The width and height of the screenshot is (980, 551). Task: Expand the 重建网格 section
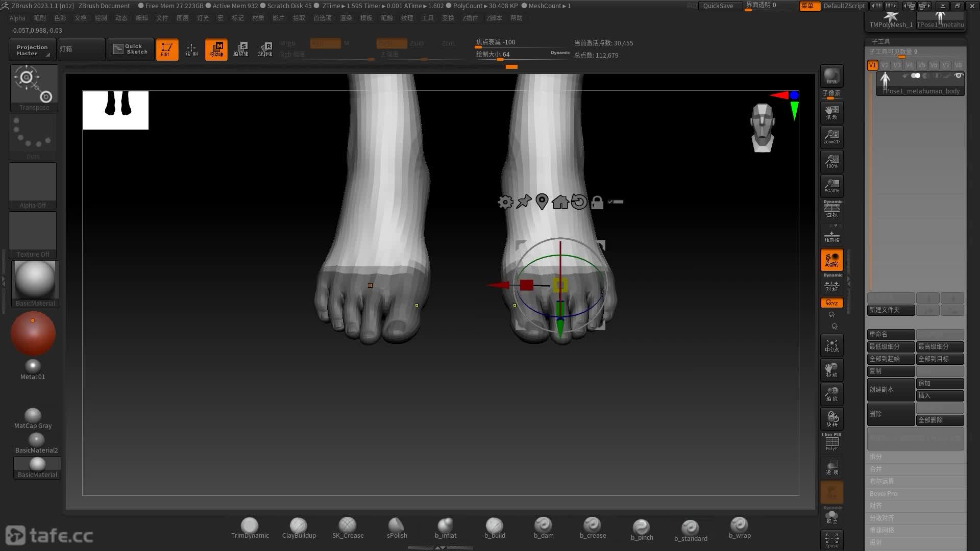(x=881, y=530)
